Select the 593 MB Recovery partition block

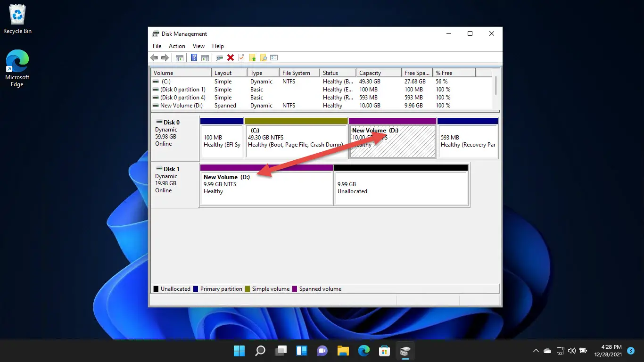click(x=468, y=138)
